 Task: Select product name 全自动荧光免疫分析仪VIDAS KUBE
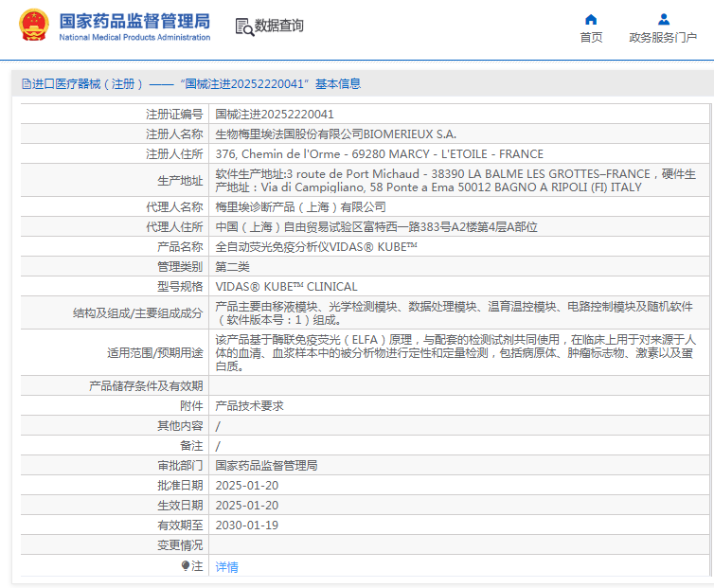click(316, 246)
